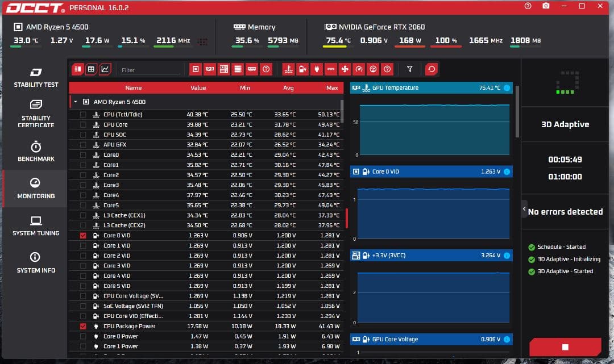
Task: Select the Monitoring section
Action: point(36,189)
